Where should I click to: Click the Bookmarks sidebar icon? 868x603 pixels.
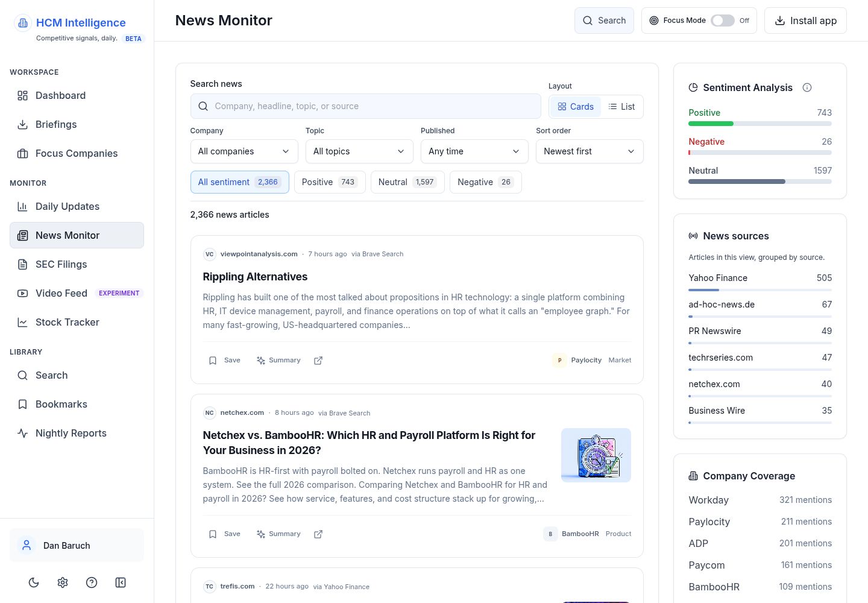click(22, 404)
